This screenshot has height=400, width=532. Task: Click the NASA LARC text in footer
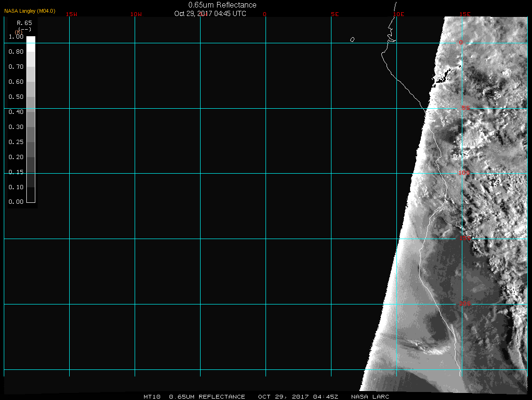click(x=370, y=397)
